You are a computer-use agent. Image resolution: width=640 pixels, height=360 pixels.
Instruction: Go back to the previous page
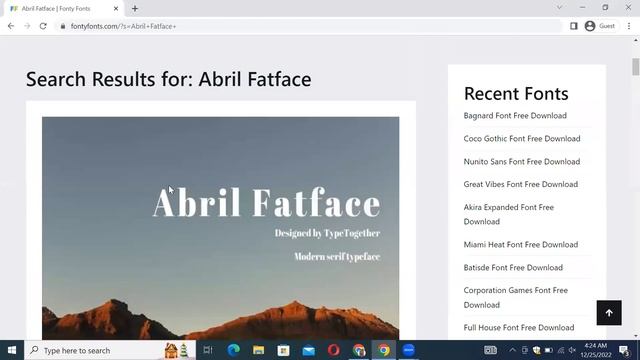(x=11, y=26)
